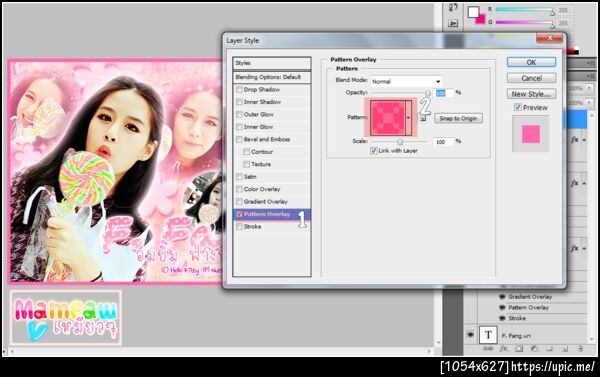Viewport: 600px width, 377px height.
Task: Click canvas horizontal scrollbar right arrow
Action: (x=429, y=351)
